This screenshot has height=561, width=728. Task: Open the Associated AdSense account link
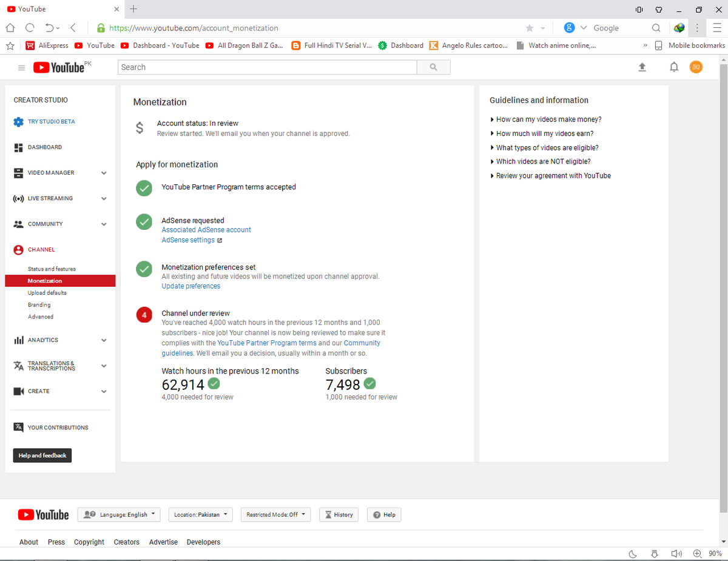coord(206,230)
